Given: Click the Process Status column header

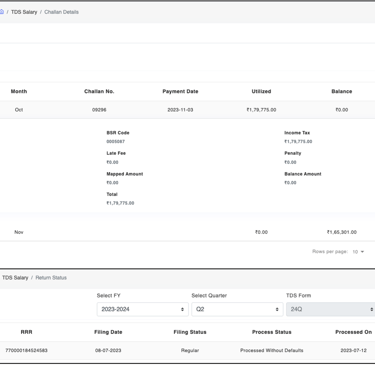Looking at the screenshot, I should tap(272, 332).
